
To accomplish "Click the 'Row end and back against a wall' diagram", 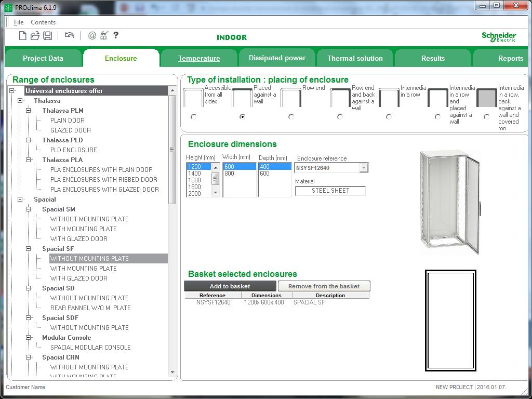I will (x=340, y=98).
